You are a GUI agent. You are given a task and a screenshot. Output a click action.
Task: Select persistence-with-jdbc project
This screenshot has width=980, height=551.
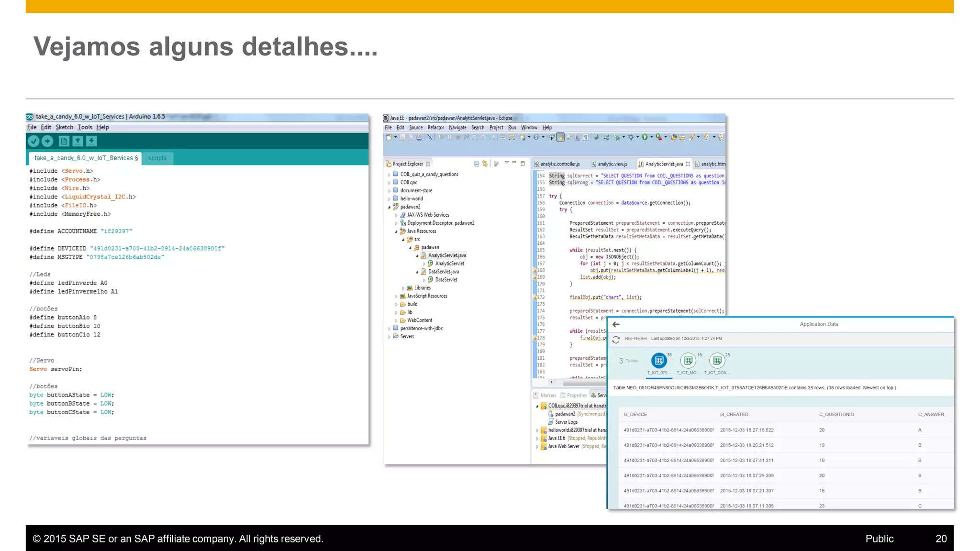click(x=418, y=329)
